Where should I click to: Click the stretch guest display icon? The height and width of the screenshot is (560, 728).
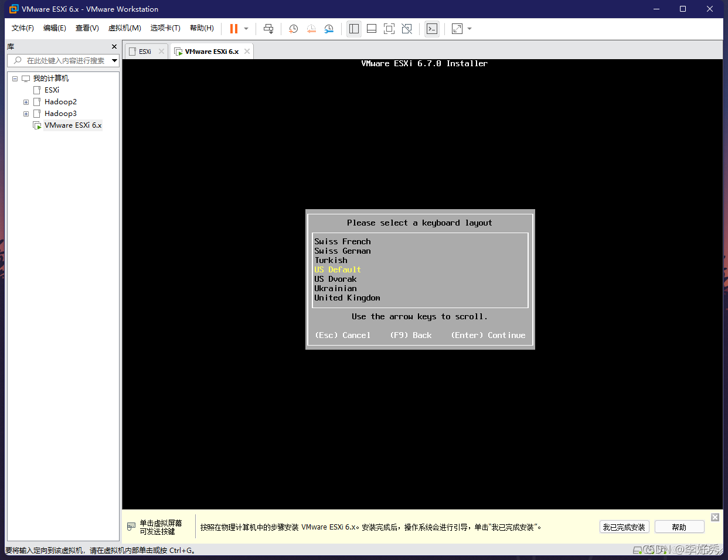(x=457, y=29)
